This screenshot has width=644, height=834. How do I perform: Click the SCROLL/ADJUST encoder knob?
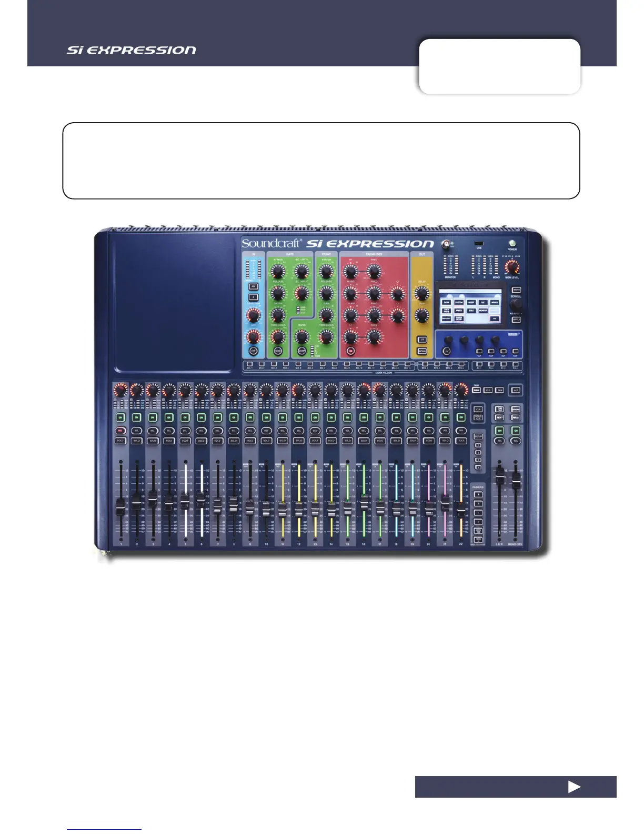517,305
